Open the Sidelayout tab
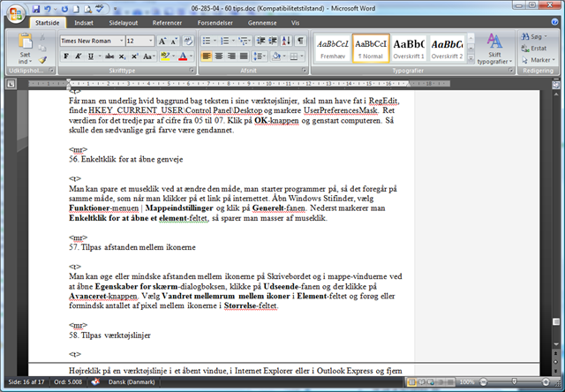 click(x=123, y=22)
